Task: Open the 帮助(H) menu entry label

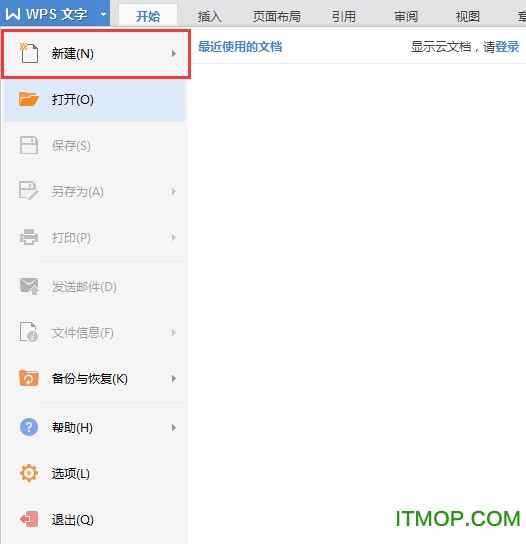Action: point(72,427)
